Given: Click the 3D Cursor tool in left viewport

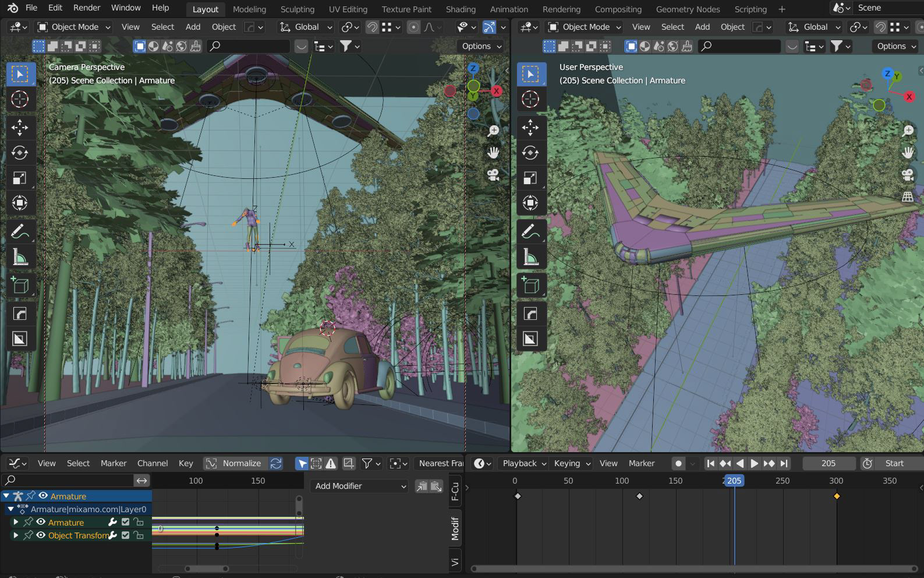Looking at the screenshot, I should [20, 100].
